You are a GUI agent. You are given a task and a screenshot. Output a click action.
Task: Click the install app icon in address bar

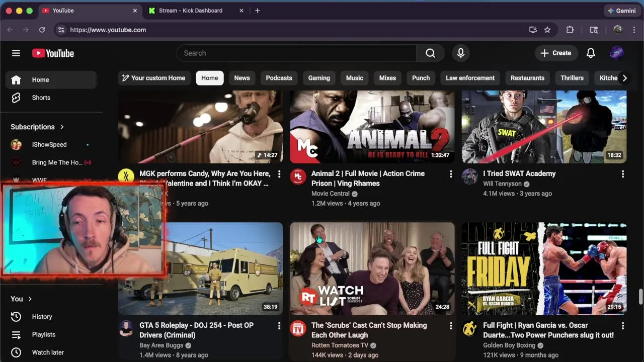[533, 30]
